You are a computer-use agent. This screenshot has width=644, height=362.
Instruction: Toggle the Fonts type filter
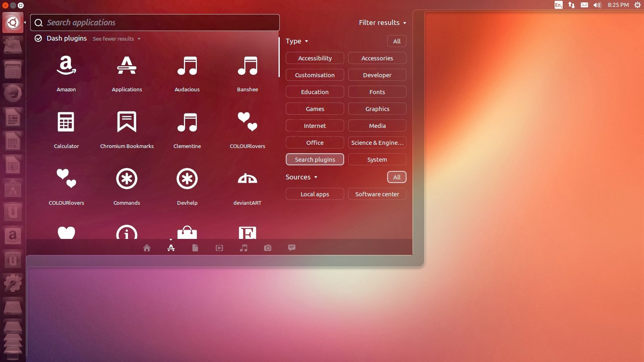377,92
